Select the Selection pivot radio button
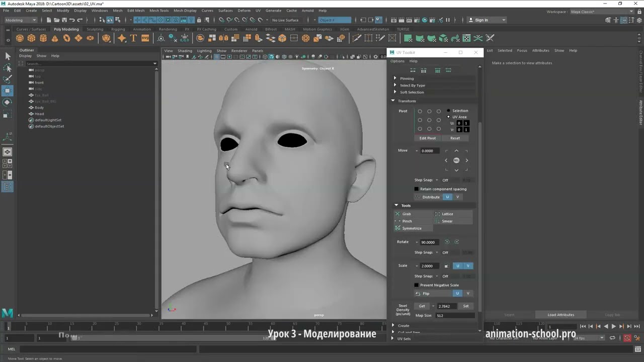Screen dimensions: 644x362 tap(449, 111)
